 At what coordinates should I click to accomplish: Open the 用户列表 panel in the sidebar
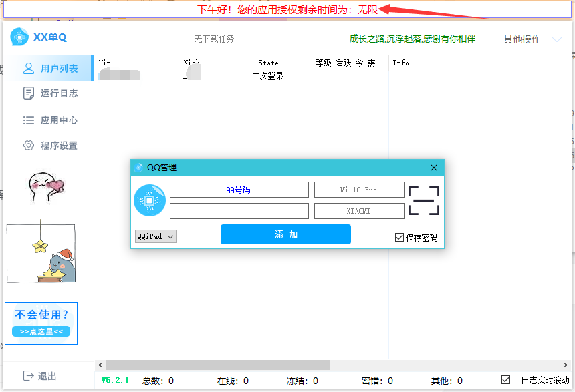coord(50,67)
